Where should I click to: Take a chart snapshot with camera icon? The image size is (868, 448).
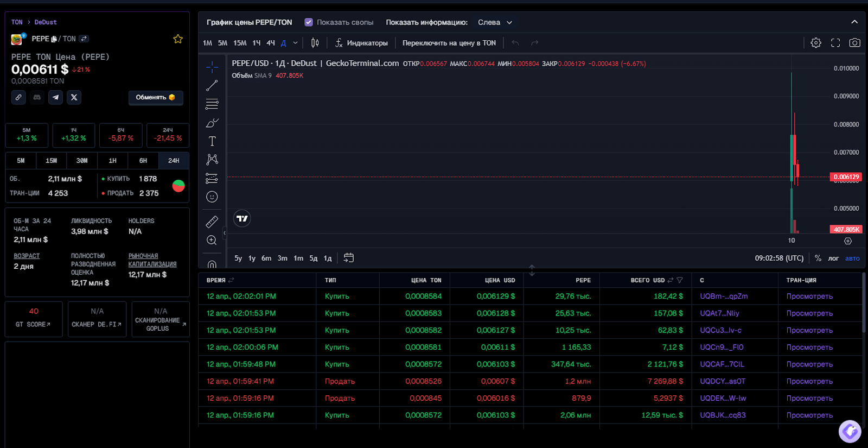(x=854, y=43)
